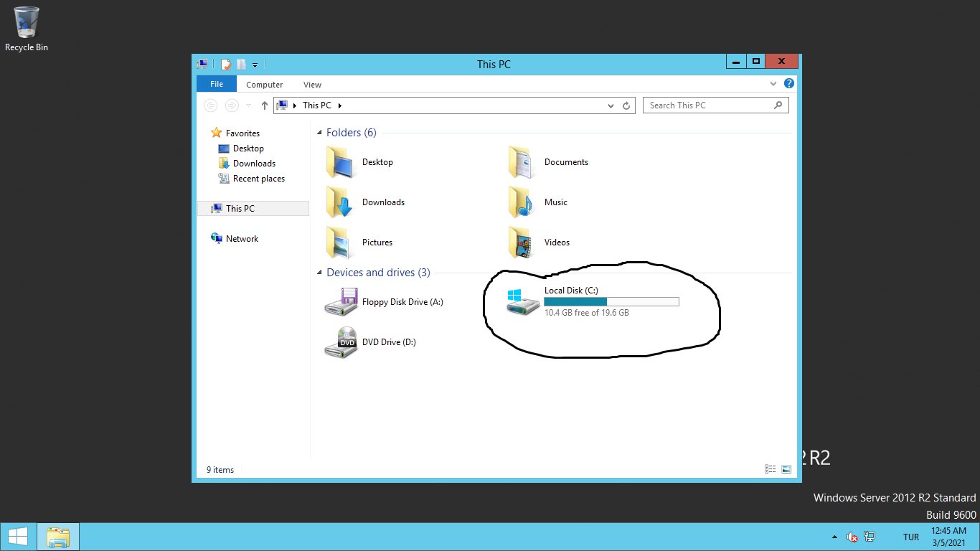Click the network tray icon
The image size is (980, 551).
870,537
